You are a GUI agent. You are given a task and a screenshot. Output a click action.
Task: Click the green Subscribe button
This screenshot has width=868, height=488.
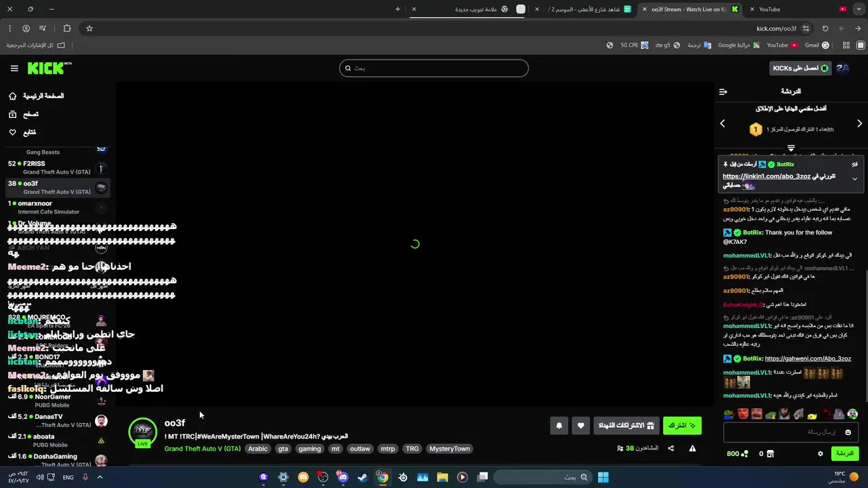click(682, 426)
